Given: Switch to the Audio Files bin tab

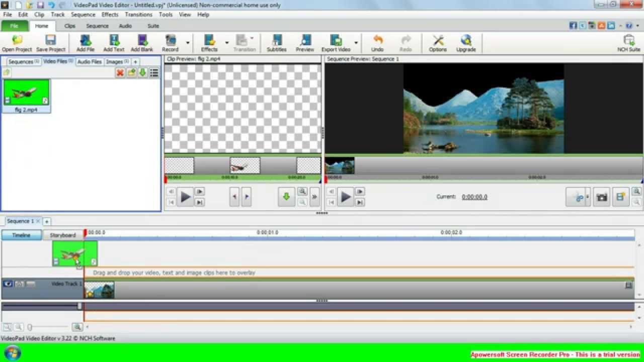Looking at the screenshot, I should coord(90,62).
